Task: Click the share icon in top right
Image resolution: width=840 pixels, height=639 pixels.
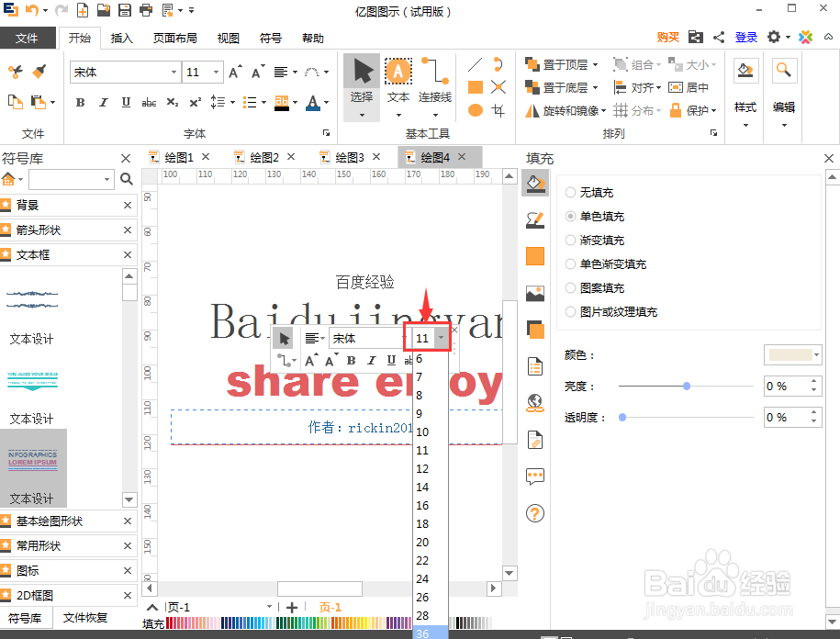Action: (719, 37)
